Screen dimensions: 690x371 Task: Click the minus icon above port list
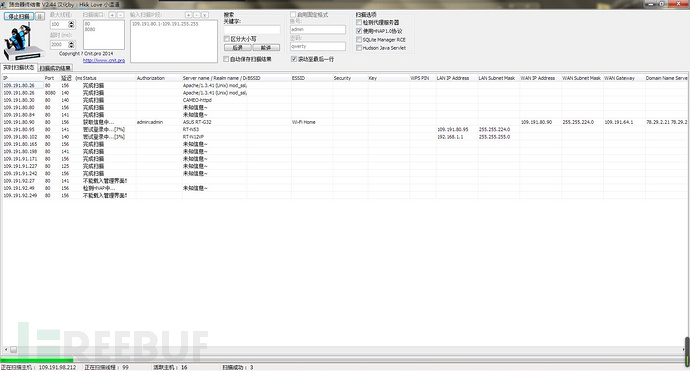coord(121,15)
